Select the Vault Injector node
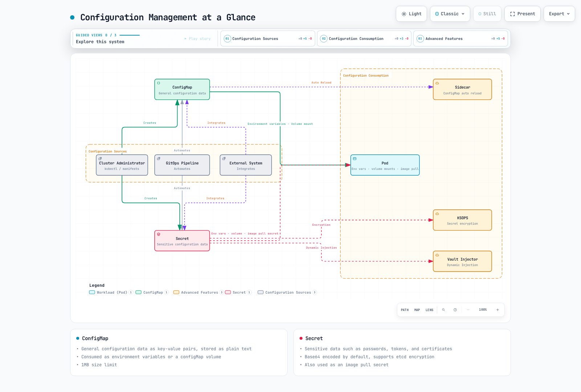The image size is (581, 392). 462,261
